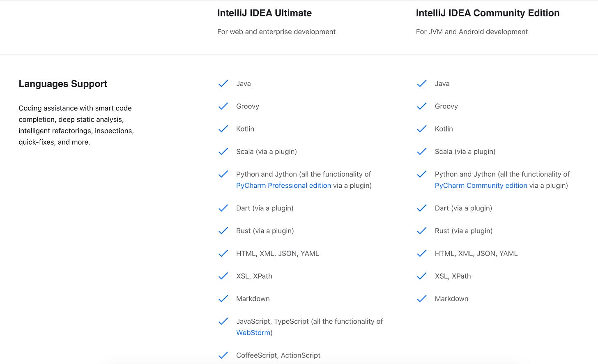
Task: Click the checkmark beside Groovy under Community Edition
Action: tap(422, 106)
